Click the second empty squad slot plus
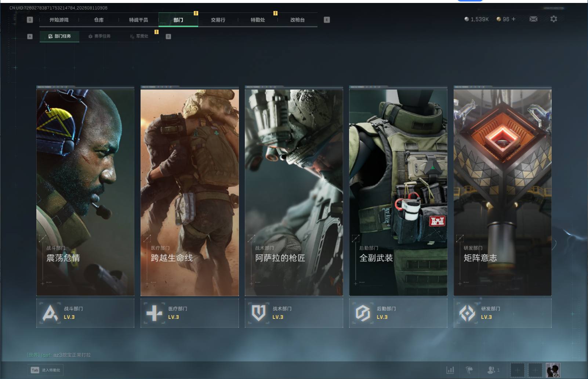 coord(535,370)
